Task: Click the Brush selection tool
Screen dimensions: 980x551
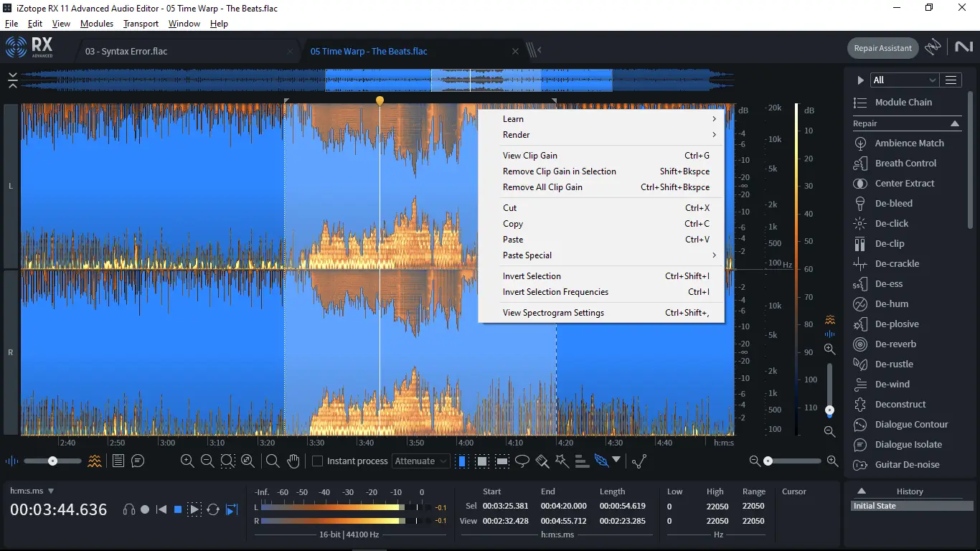Action: point(542,461)
